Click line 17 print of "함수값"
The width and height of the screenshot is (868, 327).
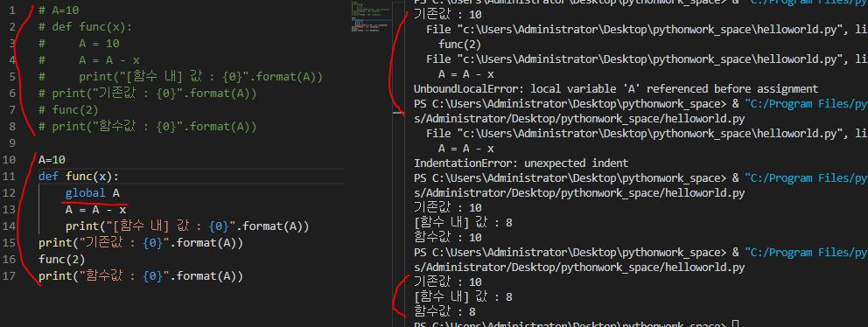(x=141, y=276)
